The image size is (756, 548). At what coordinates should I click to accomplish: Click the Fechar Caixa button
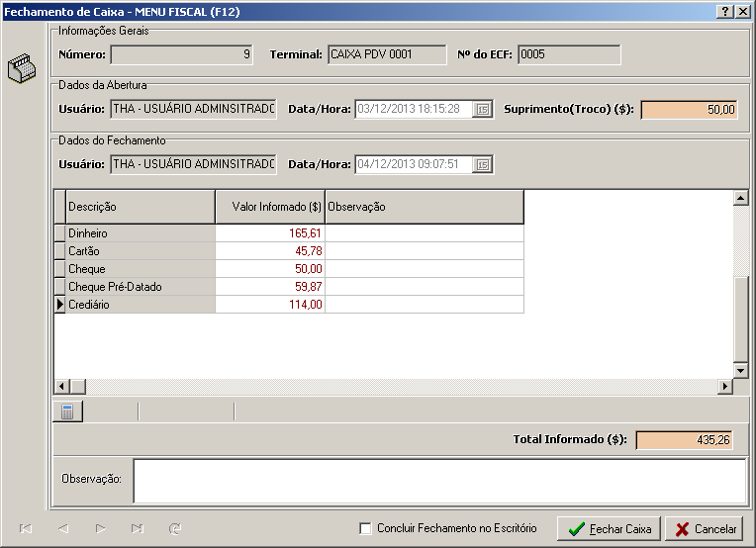coord(609,529)
